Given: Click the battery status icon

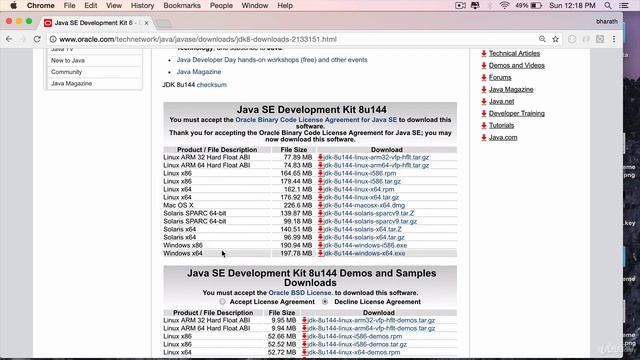Looking at the screenshot, I should coord(536,6).
